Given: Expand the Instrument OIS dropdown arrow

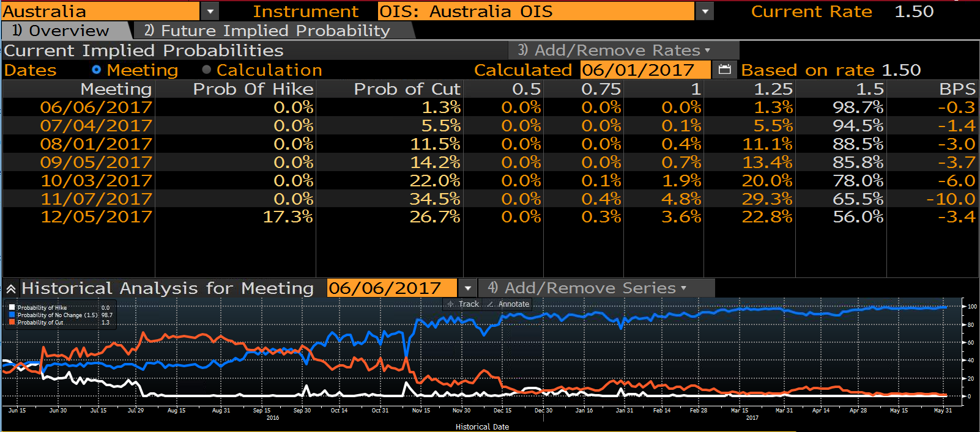Looking at the screenshot, I should [705, 11].
